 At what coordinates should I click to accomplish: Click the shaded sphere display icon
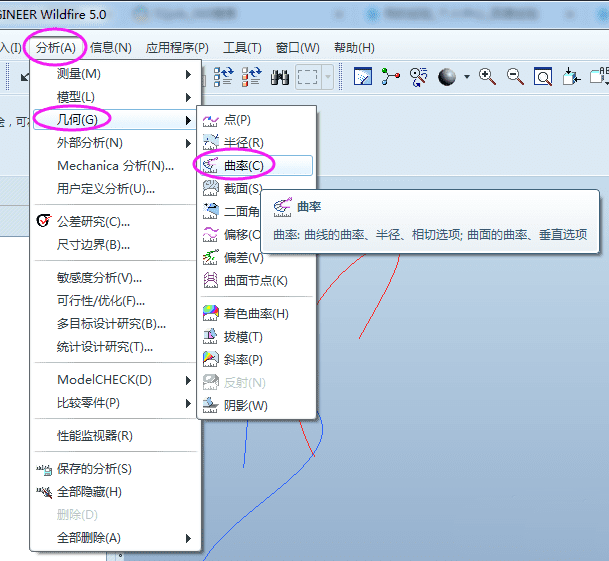pos(447,77)
